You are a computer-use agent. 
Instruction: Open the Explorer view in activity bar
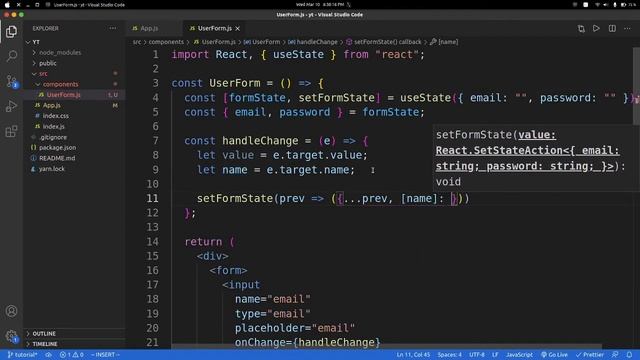(x=11, y=31)
